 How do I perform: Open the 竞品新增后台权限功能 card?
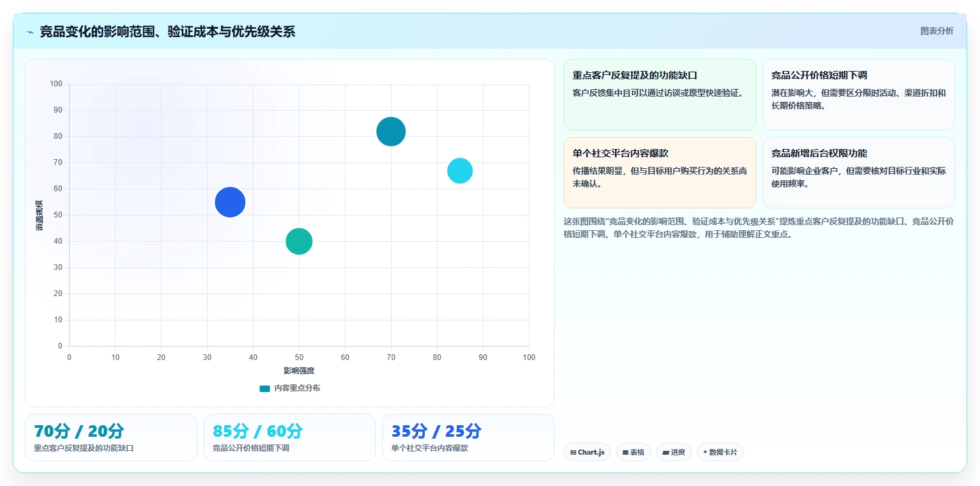point(859,173)
